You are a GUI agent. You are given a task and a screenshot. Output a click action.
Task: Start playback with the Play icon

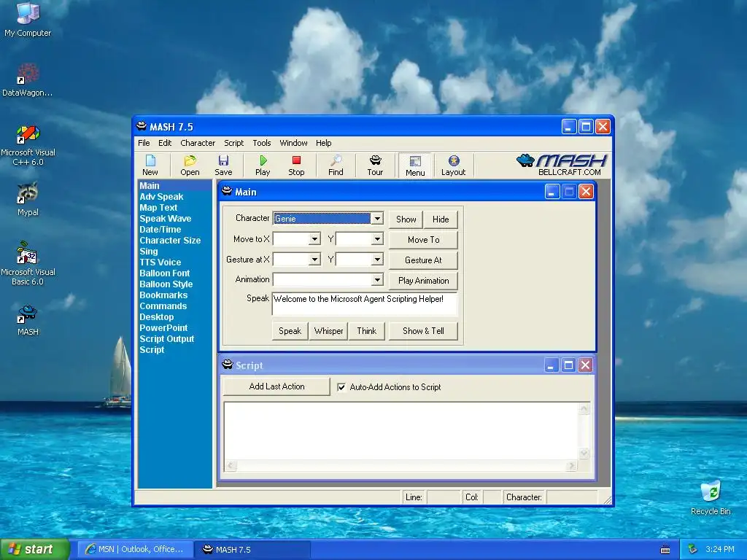tap(263, 166)
